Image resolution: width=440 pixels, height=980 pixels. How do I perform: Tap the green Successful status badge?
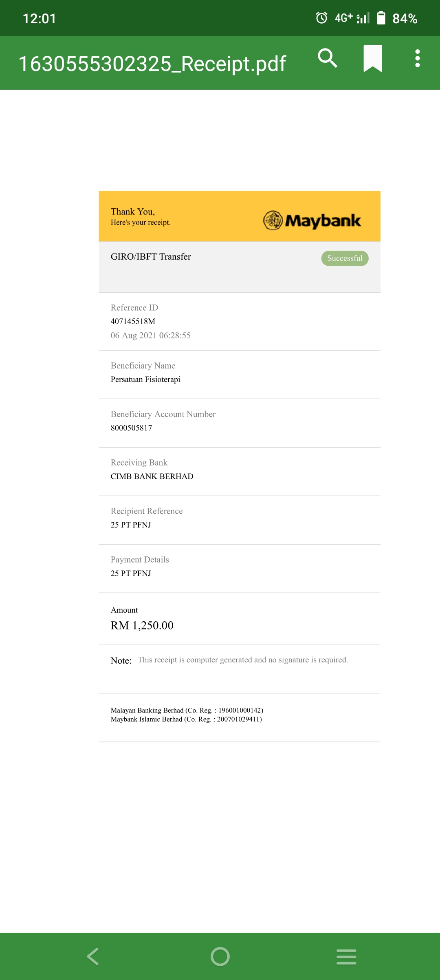345,258
